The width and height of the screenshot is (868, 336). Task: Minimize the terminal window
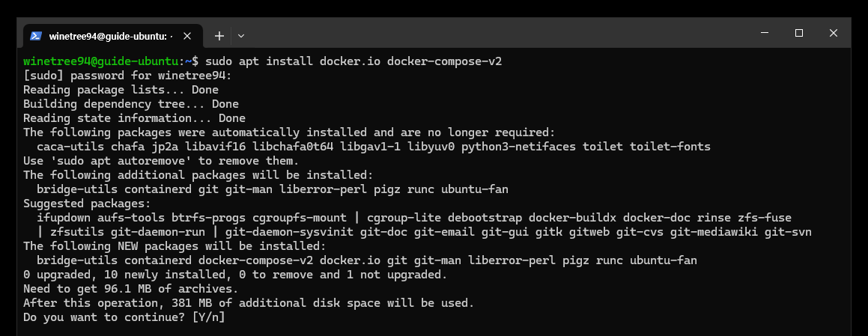point(765,33)
